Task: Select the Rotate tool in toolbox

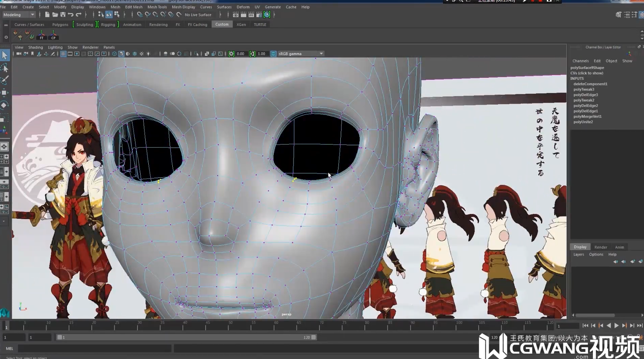Action: (x=5, y=105)
